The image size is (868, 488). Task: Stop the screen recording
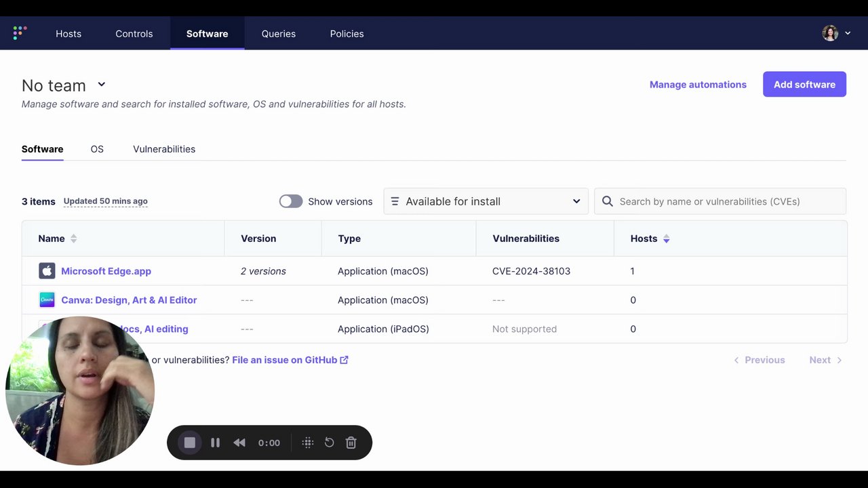[190, 443]
